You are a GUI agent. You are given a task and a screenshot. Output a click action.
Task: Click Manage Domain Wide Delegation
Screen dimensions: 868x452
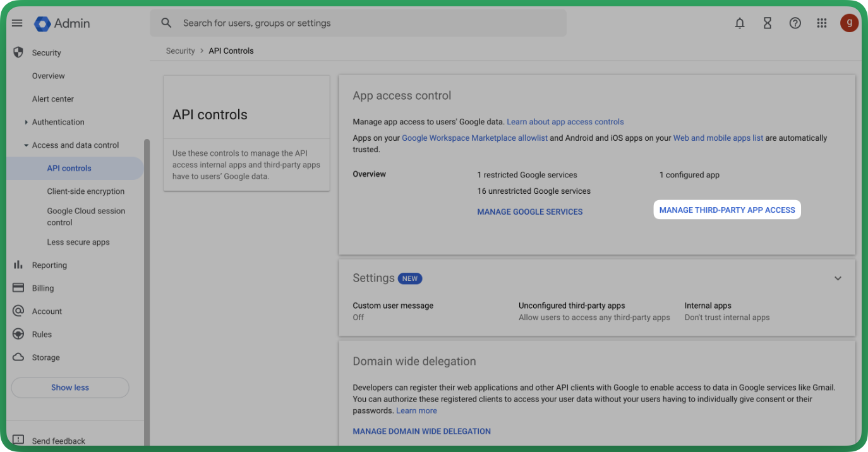pos(422,432)
